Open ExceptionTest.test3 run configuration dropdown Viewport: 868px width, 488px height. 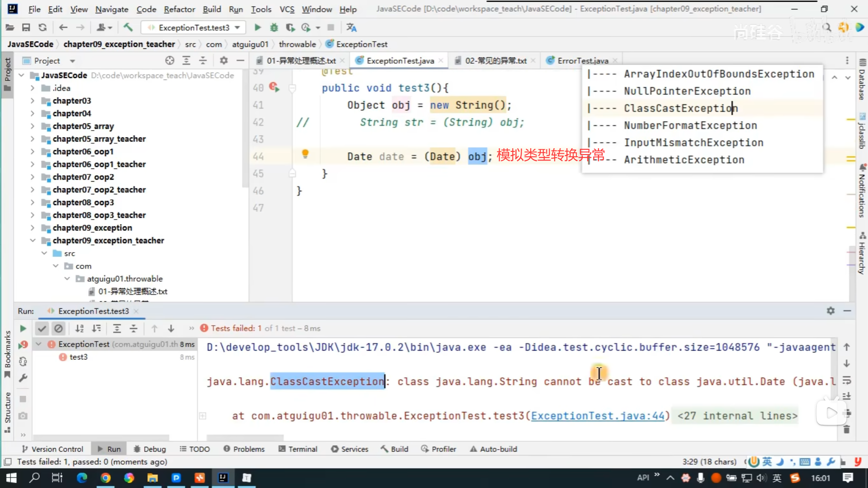click(x=238, y=28)
